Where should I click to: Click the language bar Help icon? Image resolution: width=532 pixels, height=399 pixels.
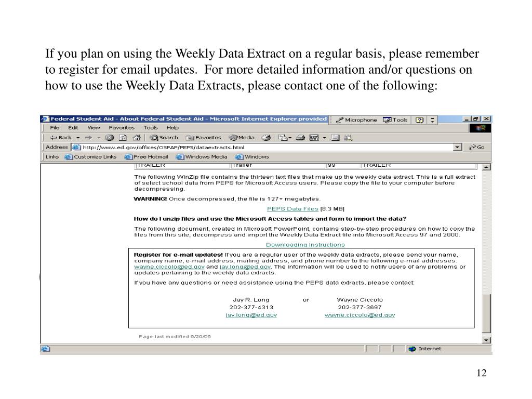pos(419,120)
